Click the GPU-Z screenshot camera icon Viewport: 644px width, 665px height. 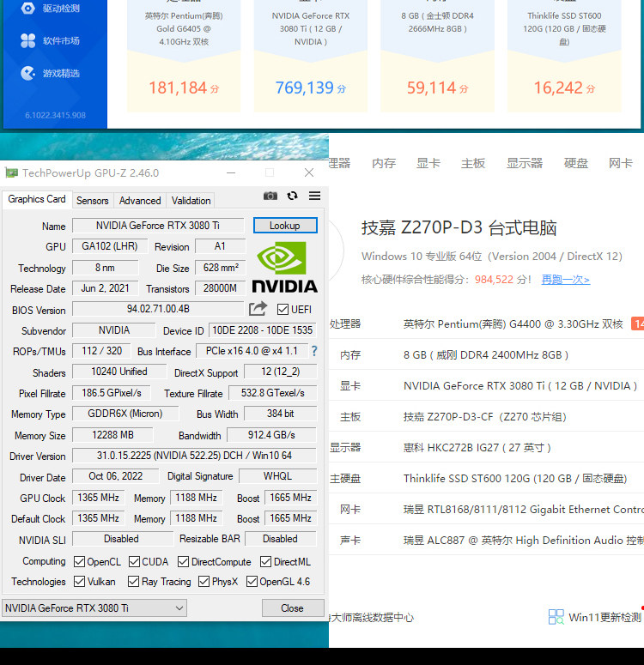[x=270, y=196]
